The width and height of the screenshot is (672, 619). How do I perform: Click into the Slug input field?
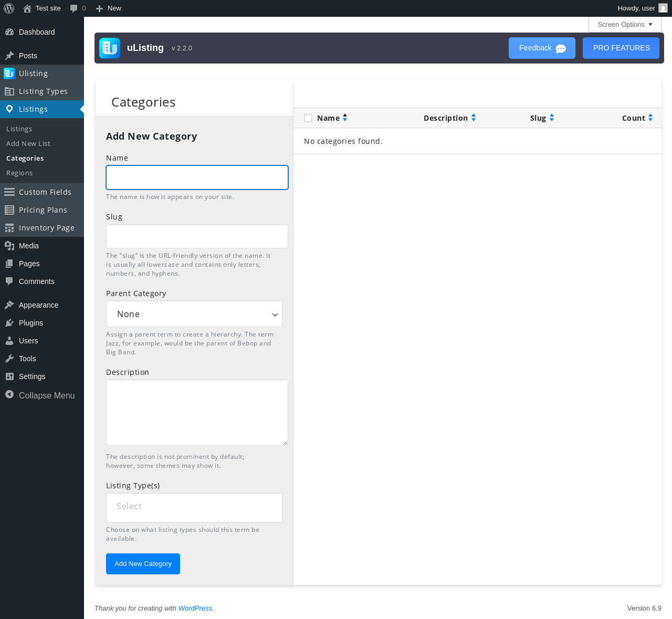pos(197,236)
